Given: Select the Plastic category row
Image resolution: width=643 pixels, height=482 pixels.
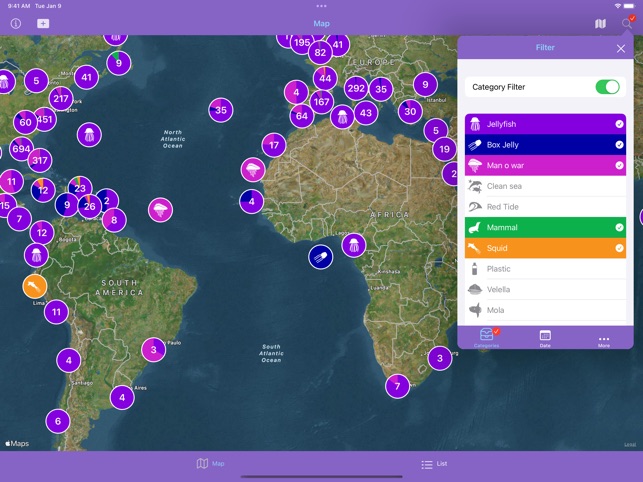Looking at the screenshot, I should [x=545, y=269].
